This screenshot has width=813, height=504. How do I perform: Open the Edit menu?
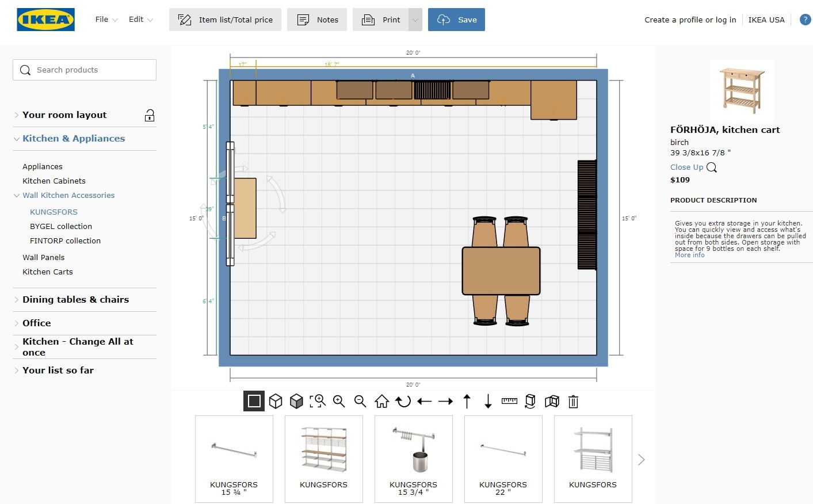click(x=141, y=19)
